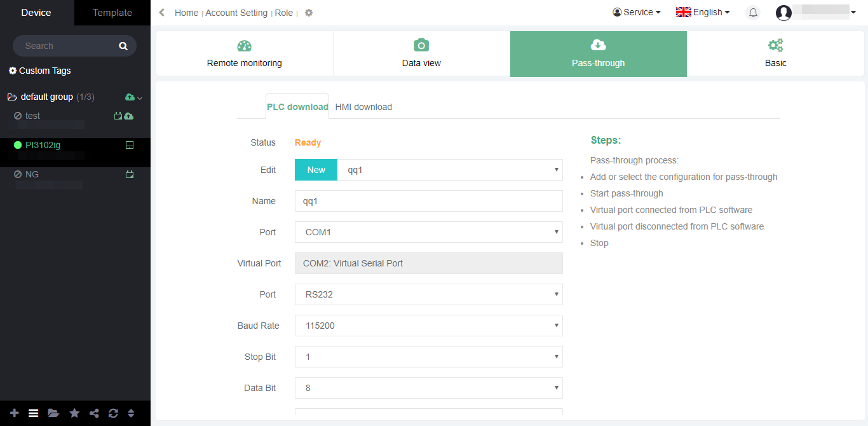Screen dimensions: 868x426
Task: Open the Baud Rate dropdown
Action: point(428,326)
